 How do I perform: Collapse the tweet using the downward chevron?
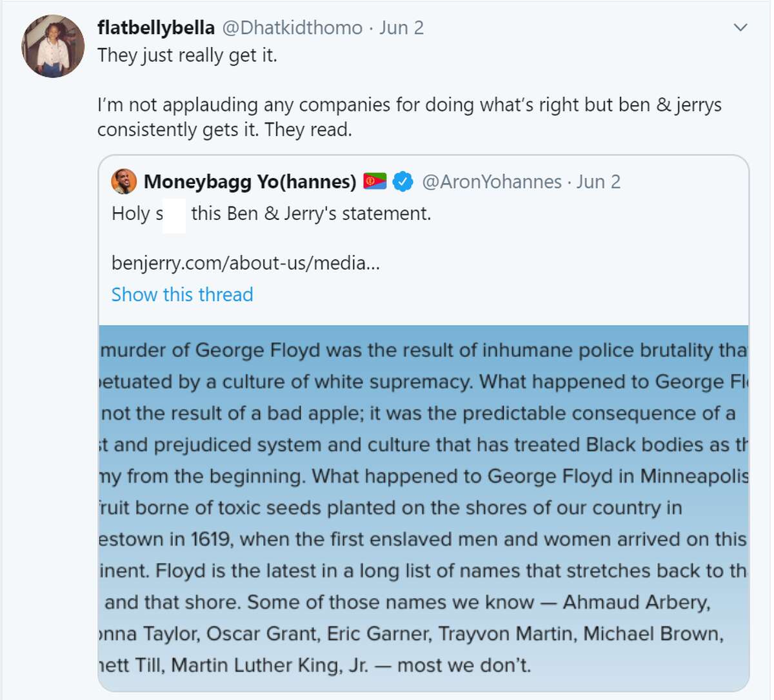(x=741, y=28)
